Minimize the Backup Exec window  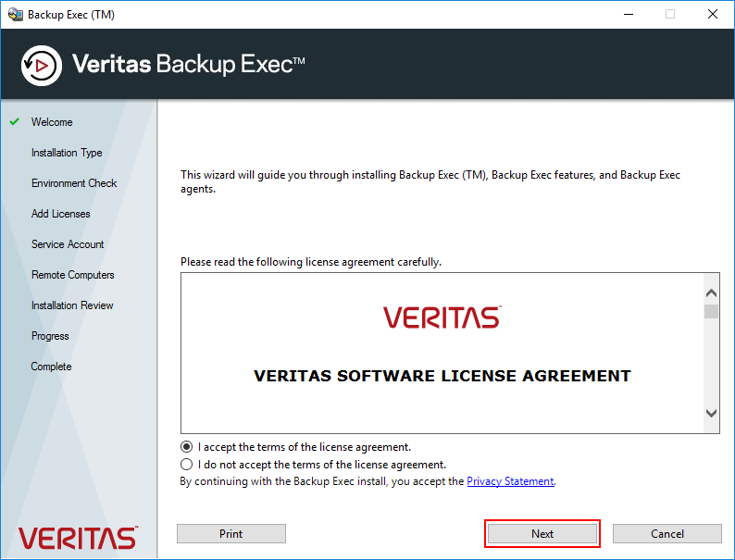[x=629, y=15]
